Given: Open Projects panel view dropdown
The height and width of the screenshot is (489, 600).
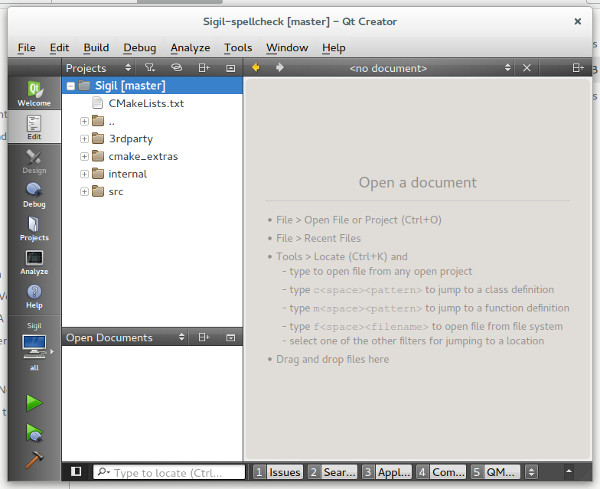Looking at the screenshot, I should (98, 68).
